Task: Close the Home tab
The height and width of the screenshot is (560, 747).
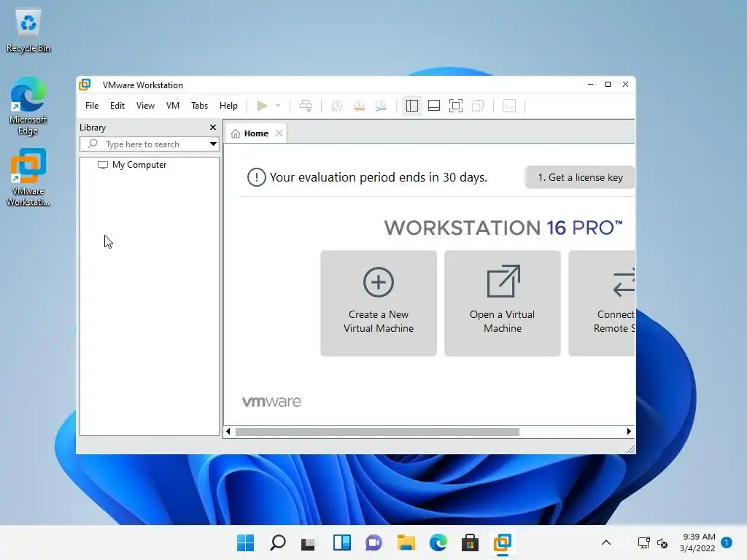Action: [x=279, y=133]
